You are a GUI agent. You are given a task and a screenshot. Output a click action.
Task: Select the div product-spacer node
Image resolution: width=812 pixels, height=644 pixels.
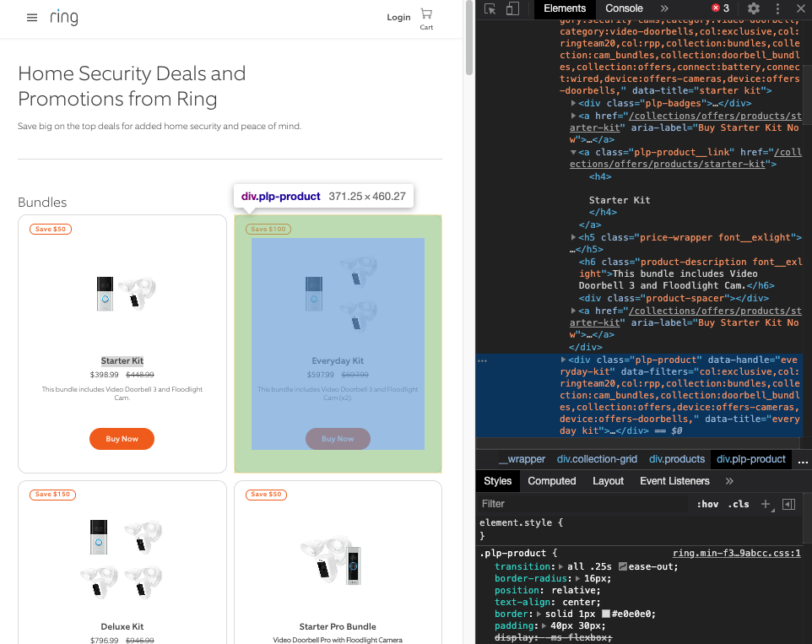[674, 298]
